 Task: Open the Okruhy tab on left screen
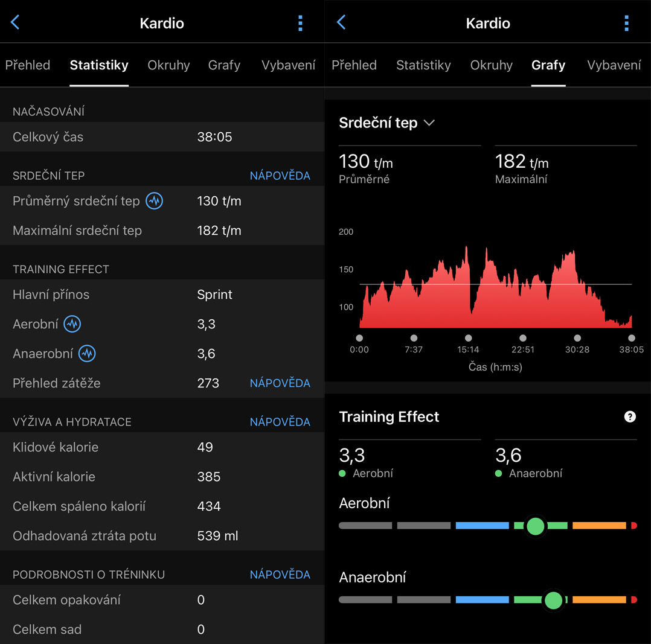(x=168, y=65)
